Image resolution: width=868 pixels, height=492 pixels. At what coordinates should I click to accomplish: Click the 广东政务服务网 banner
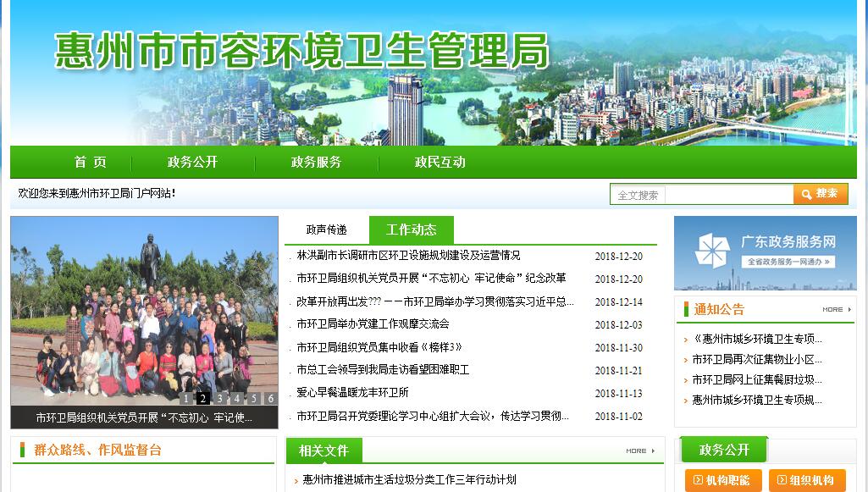tap(765, 253)
